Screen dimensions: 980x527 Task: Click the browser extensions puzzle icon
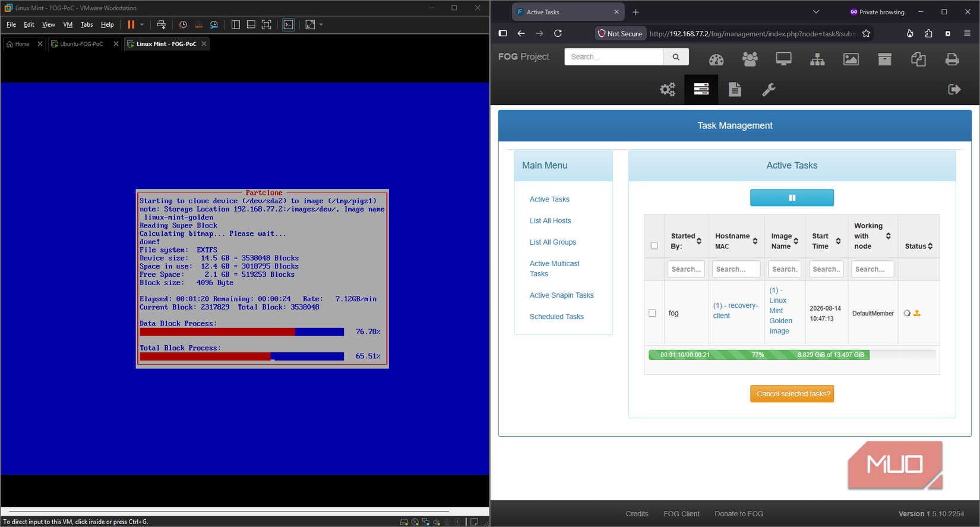928,33
